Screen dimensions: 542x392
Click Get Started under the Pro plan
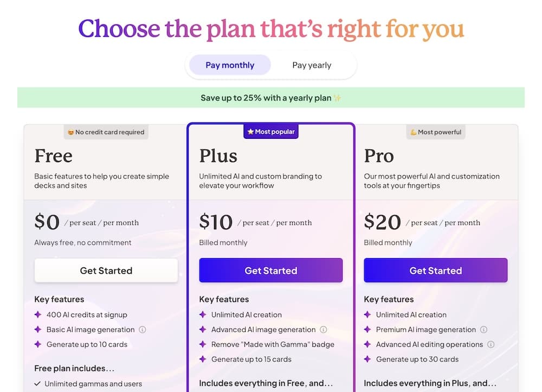pyautogui.click(x=436, y=271)
